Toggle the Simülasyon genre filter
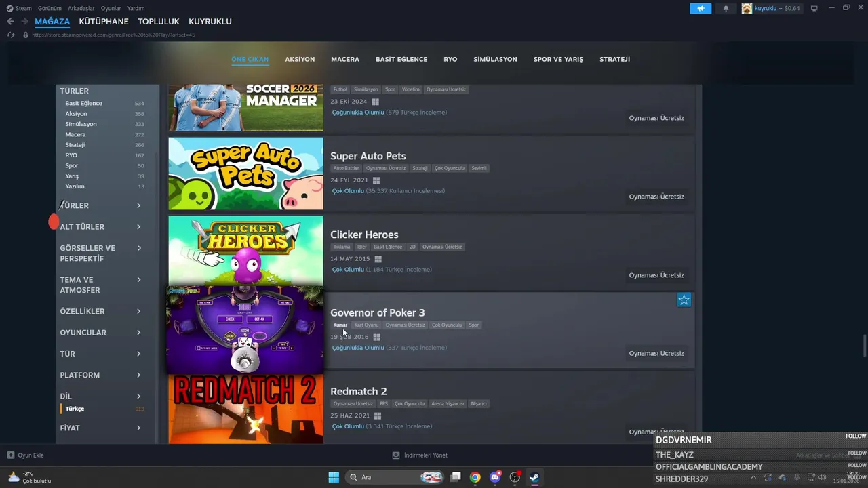The width and height of the screenshot is (868, 488). (104, 124)
